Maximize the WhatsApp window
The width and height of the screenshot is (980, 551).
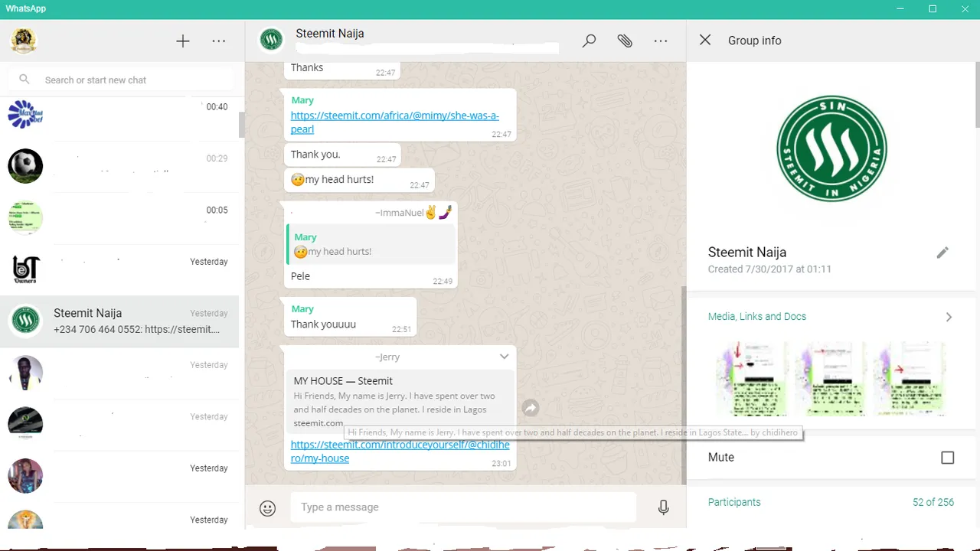tap(933, 8)
